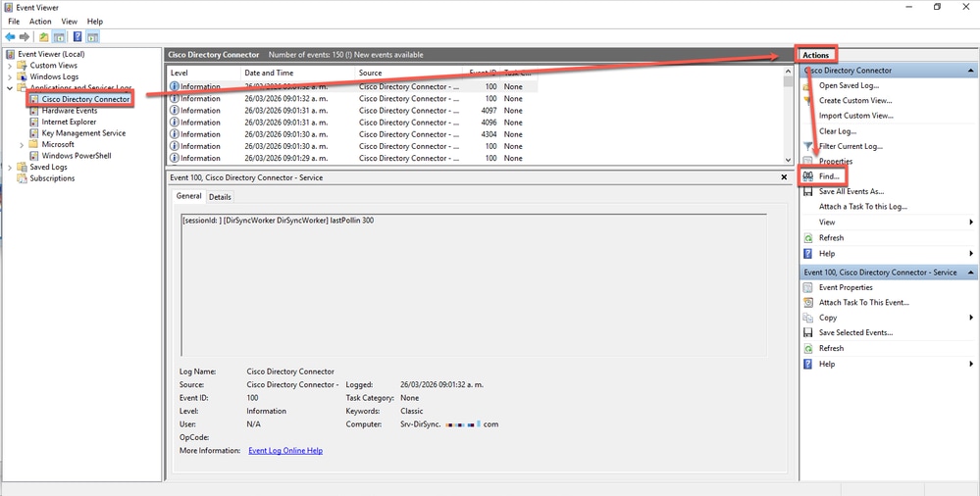Click the Save All Events As disk icon
The image size is (980, 496).
pyautogui.click(x=808, y=192)
